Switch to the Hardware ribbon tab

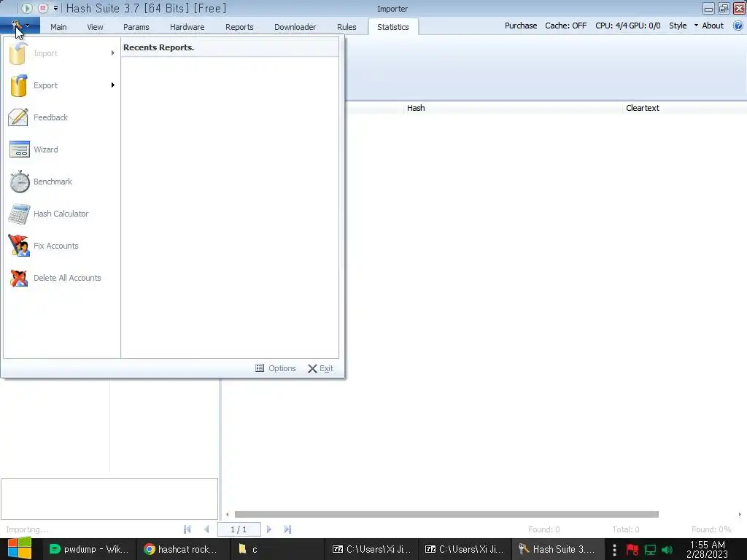click(x=187, y=27)
